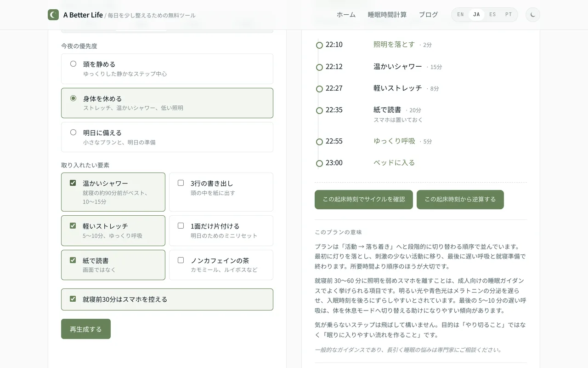The height and width of the screenshot is (368, 588).
Task: Check 3行の書き出し checkbox
Action: tap(181, 183)
